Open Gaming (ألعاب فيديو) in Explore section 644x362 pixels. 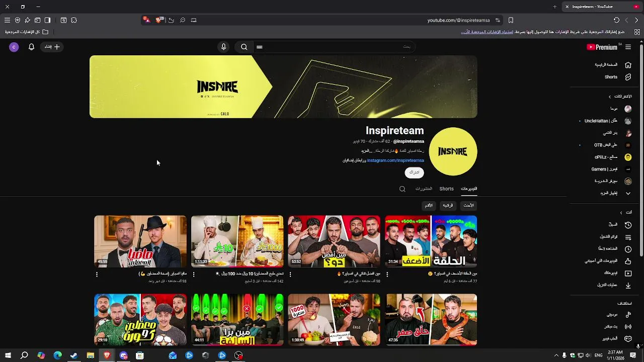(x=617, y=338)
